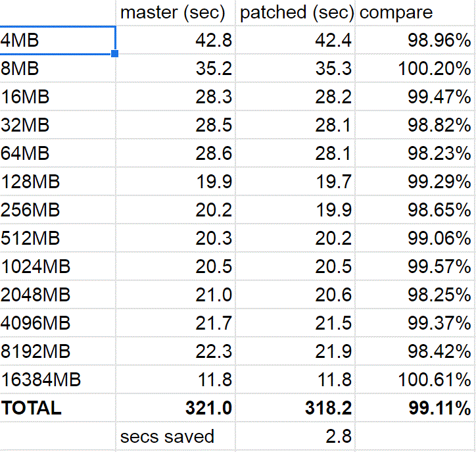Image resolution: width=476 pixels, height=452 pixels.
Task: Select the 4MB row label cell
Action: [58, 40]
